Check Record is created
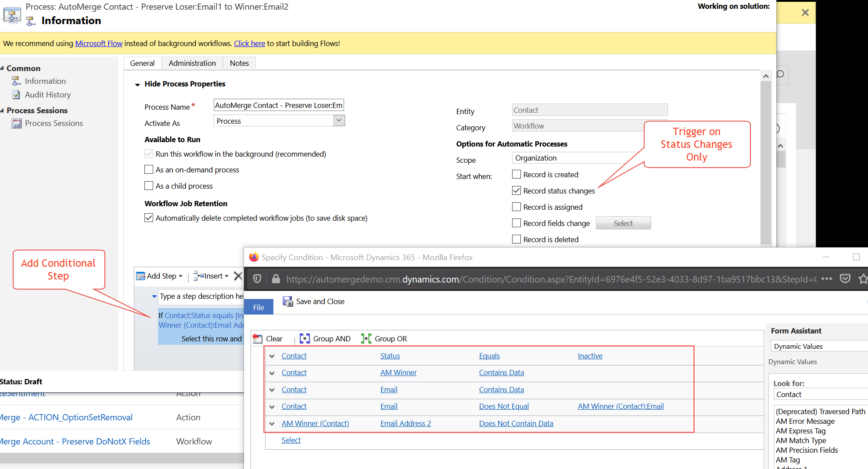The height and width of the screenshot is (469, 868). 516,175
